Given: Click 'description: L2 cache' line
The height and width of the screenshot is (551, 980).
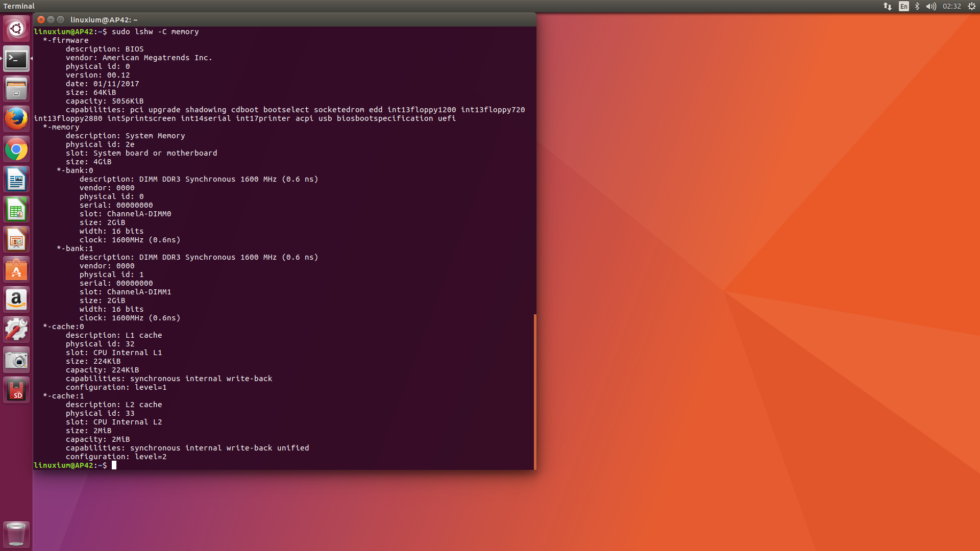Looking at the screenshot, I should 114,405.
